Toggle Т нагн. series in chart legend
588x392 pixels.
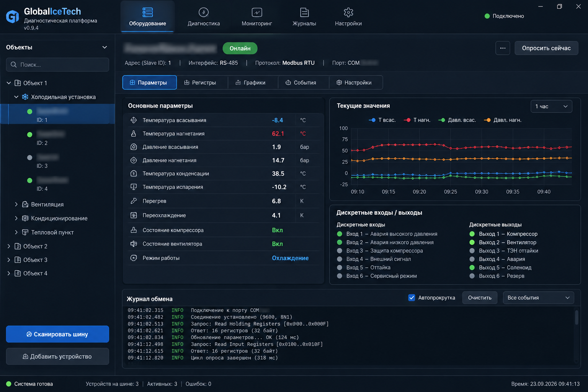[x=417, y=120]
